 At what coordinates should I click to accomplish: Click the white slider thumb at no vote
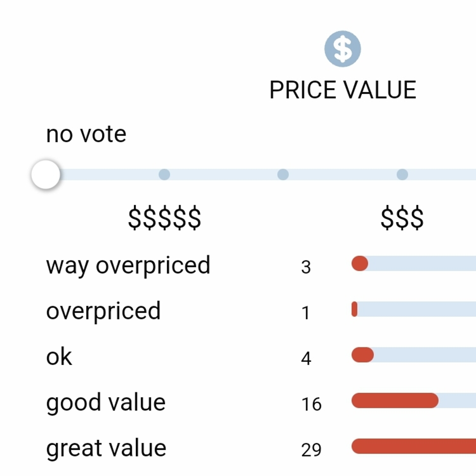coord(46,175)
